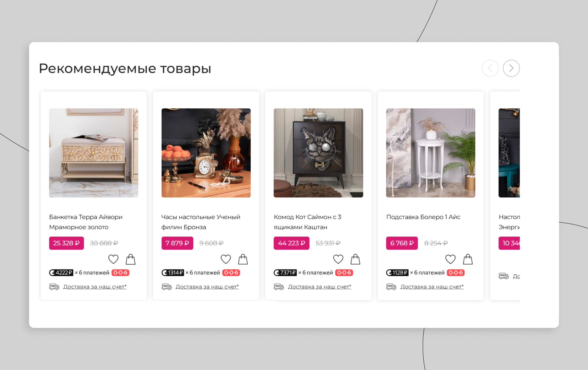Add Часы настольные Ученый филин to bag
588x370 pixels.
tap(243, 259)
